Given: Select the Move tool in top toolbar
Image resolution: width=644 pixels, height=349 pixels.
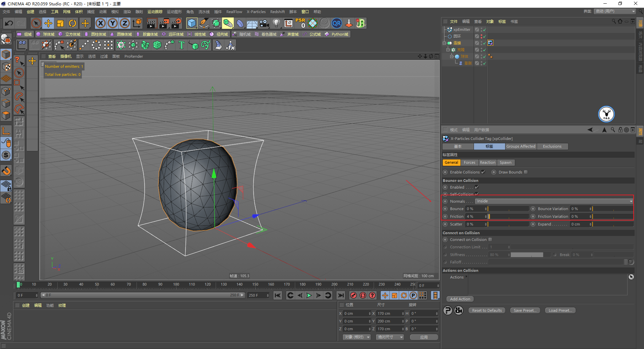Looking at the screenshot, I should coord(48,23).
